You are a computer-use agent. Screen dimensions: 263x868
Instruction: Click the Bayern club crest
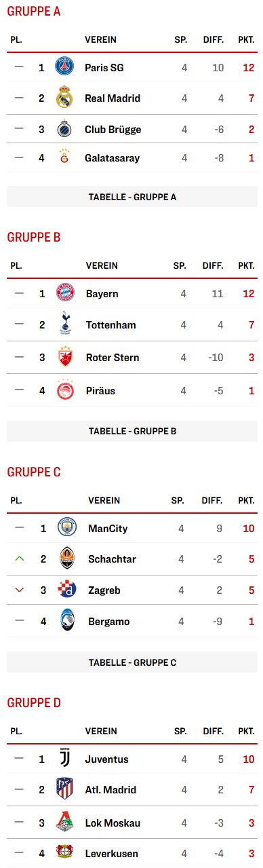pyautogui.click(x=65, y=293)
